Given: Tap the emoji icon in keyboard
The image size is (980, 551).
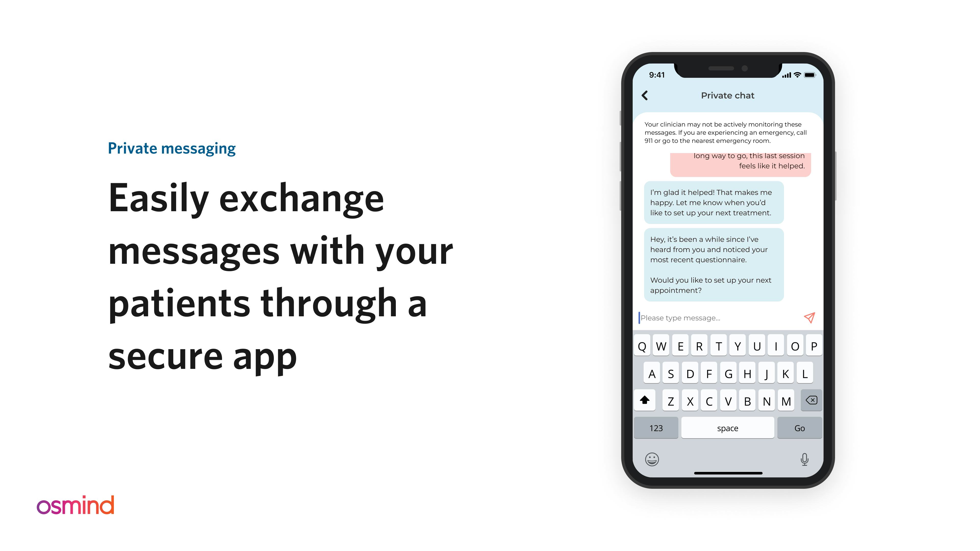Looking at the screenshot, I should [x=652, y=459].
